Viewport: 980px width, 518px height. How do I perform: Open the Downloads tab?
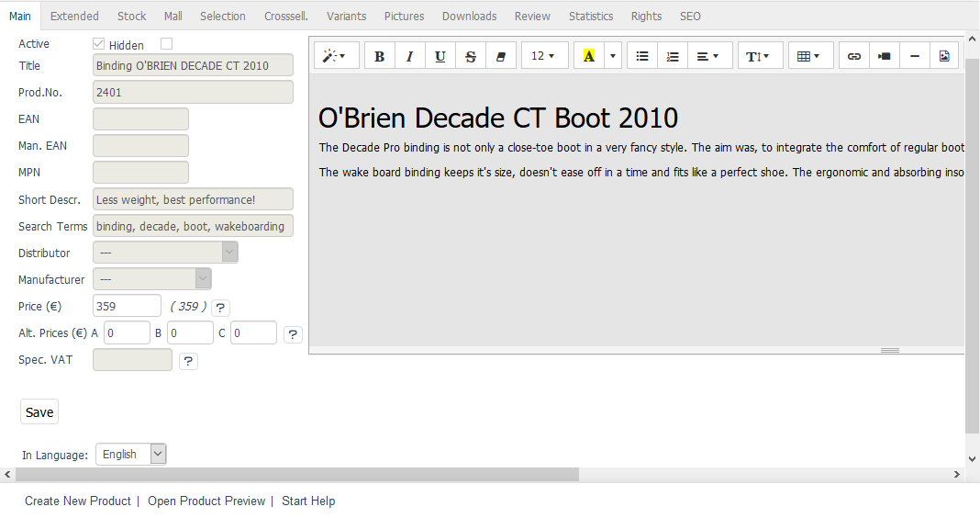[x=470, y=17]
